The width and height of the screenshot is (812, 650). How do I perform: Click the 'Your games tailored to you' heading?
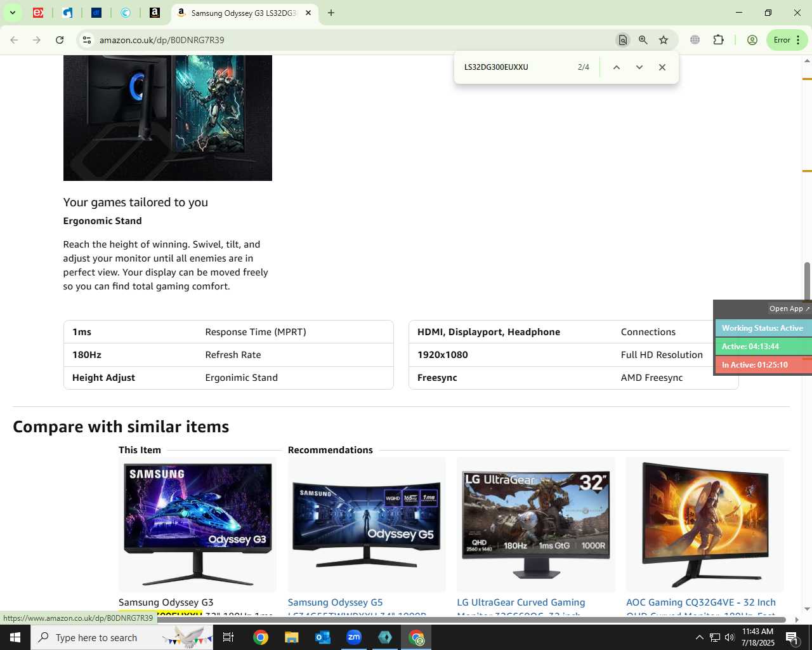(x=136, y=202)
